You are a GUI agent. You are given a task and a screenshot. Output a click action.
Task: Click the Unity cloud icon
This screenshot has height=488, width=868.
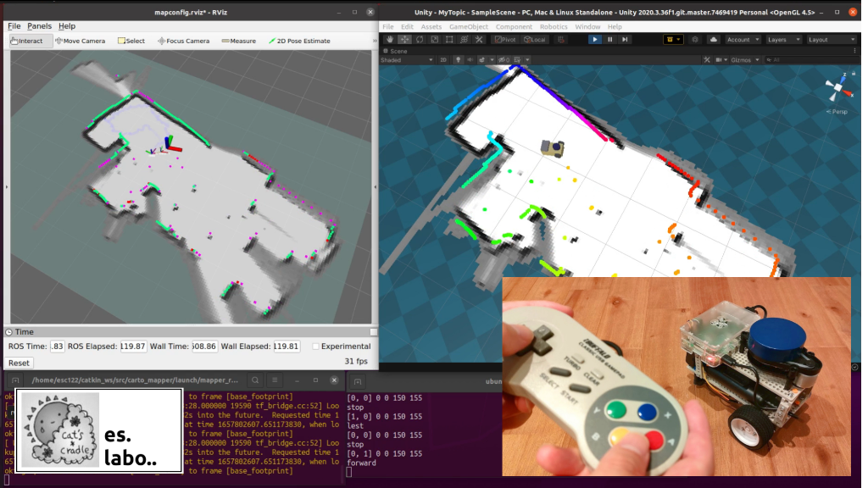(x=714, y=39)
